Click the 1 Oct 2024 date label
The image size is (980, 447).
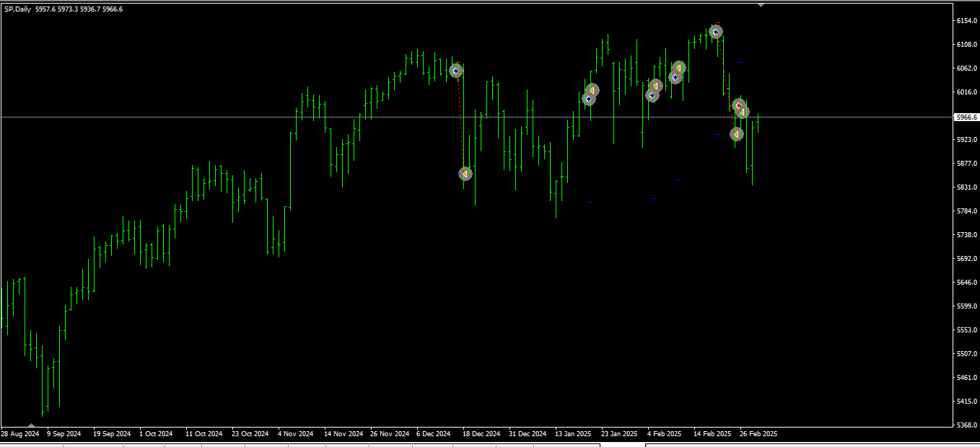156,434
